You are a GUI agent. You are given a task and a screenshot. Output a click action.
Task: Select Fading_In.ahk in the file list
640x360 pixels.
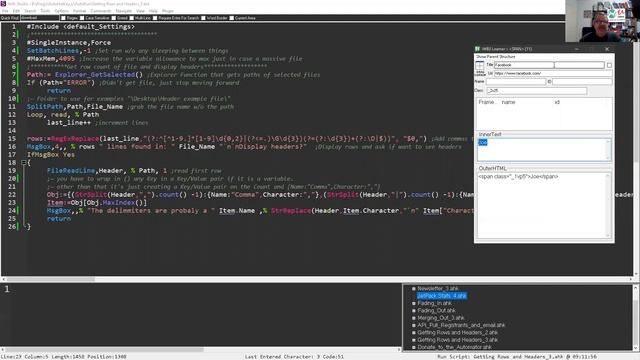coord(434,303)
